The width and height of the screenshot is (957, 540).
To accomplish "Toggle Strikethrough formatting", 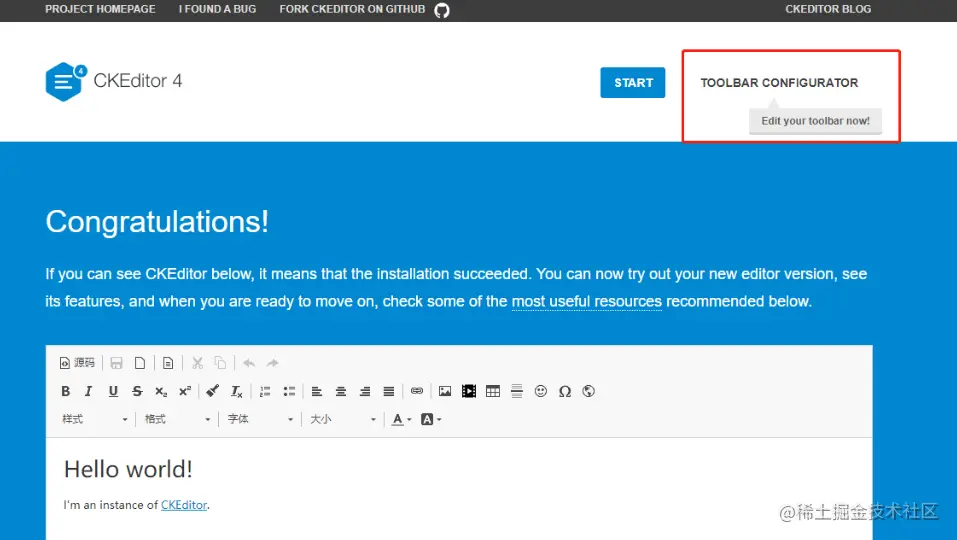I will 137,391.
